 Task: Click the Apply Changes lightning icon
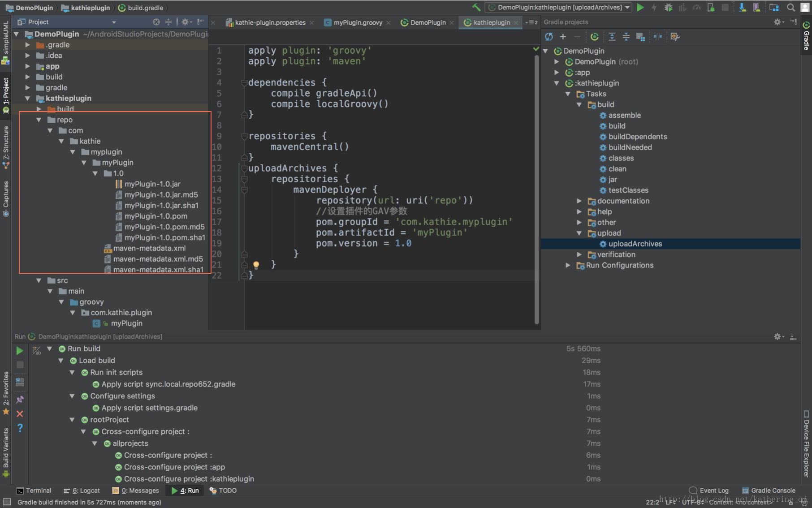(x=654, y=7)
